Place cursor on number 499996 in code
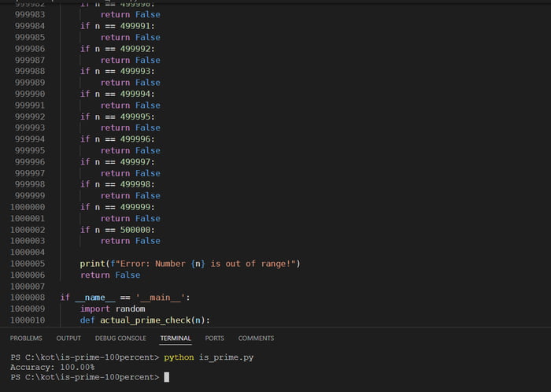The image size is (551, 392). [x=135, y=139]
